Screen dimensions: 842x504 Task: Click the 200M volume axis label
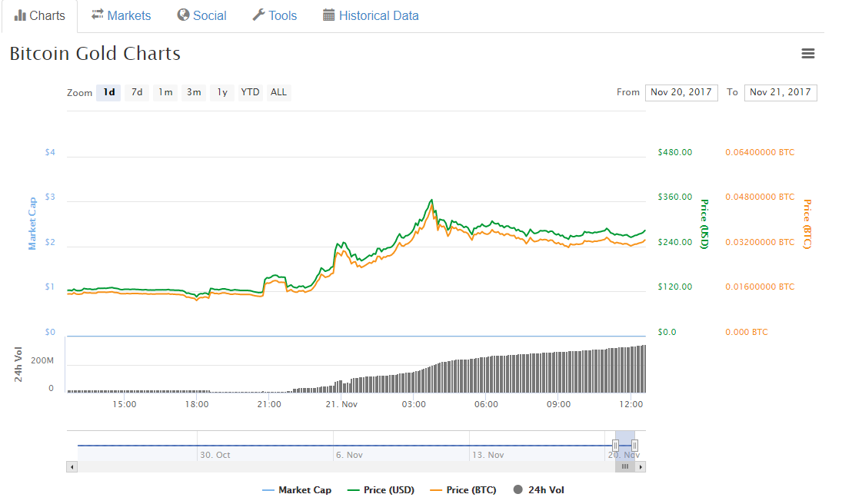point(42,360)
